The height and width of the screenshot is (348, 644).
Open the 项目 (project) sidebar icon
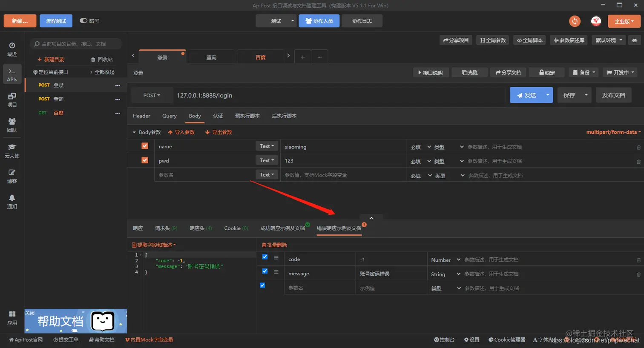pyautogui.click(x=12, y=100)
